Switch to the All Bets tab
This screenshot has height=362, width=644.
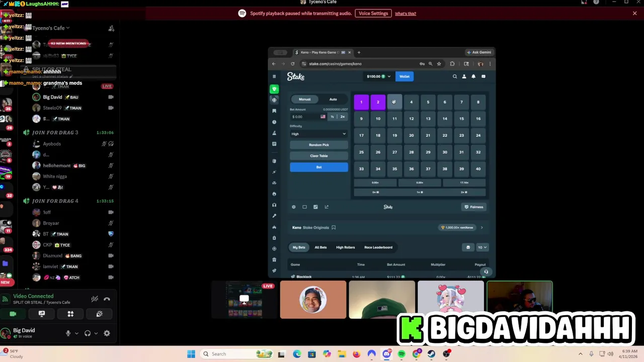(x=320, y=247)
